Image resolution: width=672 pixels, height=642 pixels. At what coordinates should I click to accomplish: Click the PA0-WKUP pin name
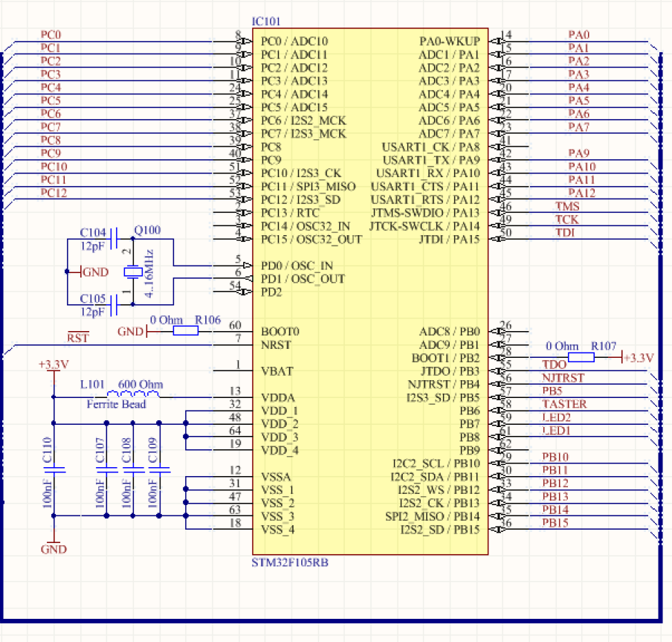coord(450,41)
